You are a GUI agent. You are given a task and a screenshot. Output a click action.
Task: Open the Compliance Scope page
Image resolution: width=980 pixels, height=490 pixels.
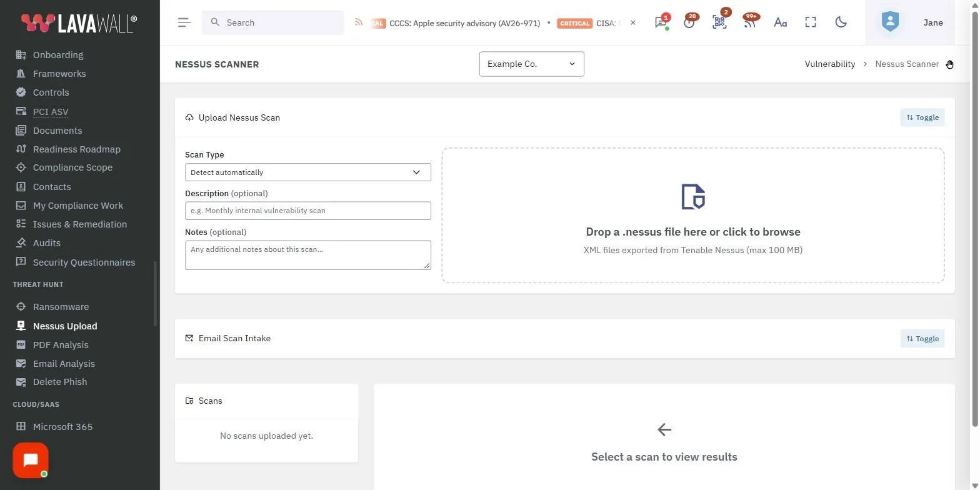pyautogui.click(x=72, y=167)
